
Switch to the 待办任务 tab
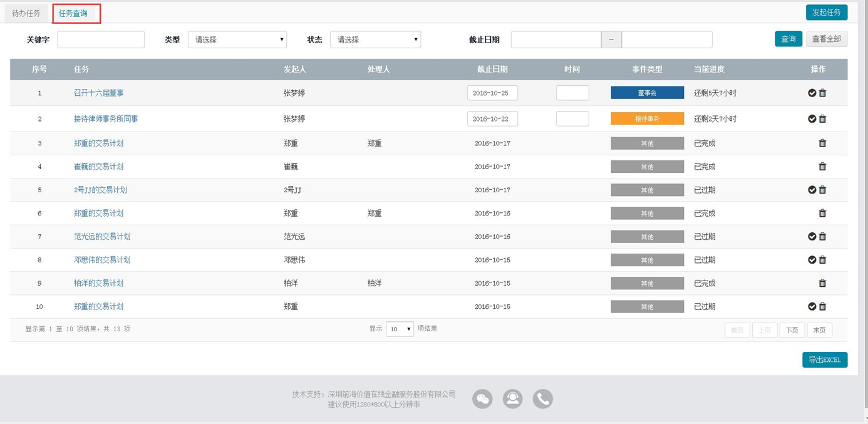tap(26, 13)
